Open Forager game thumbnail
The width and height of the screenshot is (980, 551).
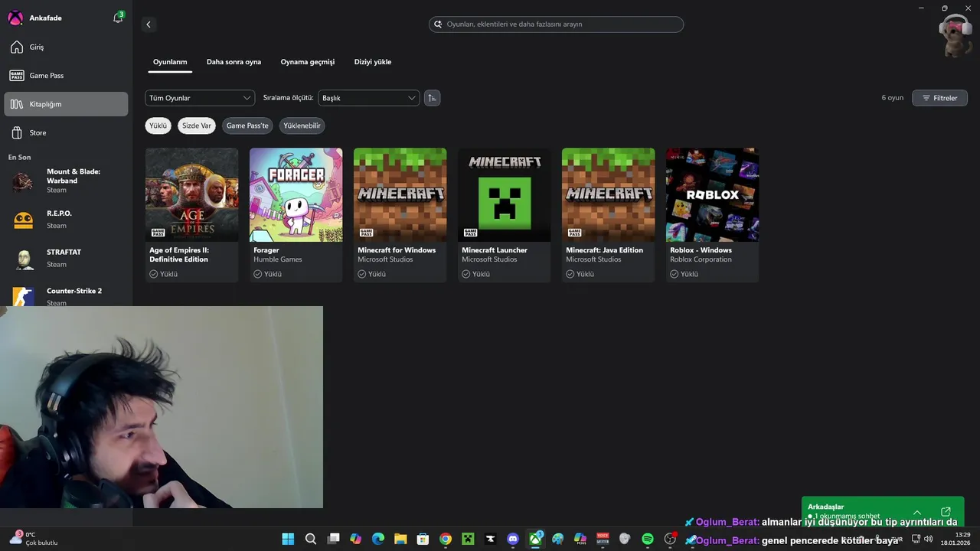click(x=296, y=194)
